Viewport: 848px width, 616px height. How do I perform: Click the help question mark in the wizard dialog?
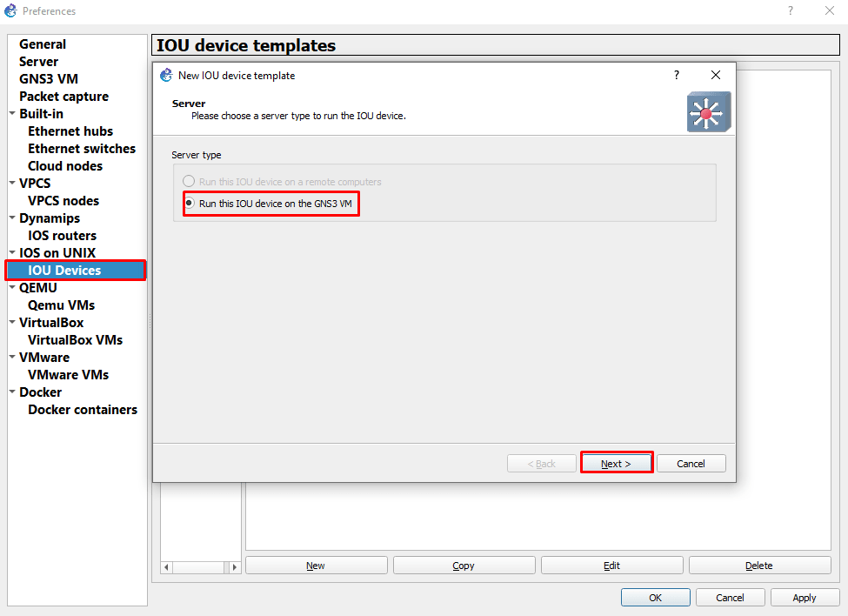coord(676,75)
